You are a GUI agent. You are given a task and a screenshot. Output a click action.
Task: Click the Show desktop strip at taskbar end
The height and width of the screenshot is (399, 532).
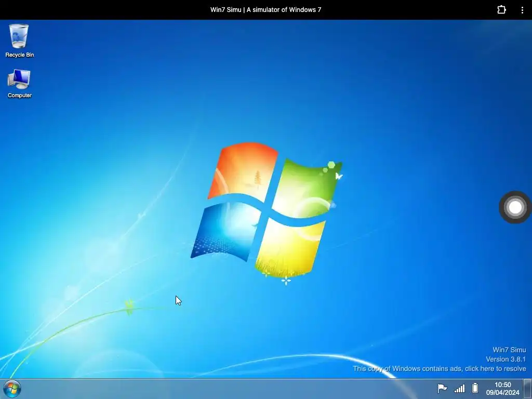click(x=528, y=389)
